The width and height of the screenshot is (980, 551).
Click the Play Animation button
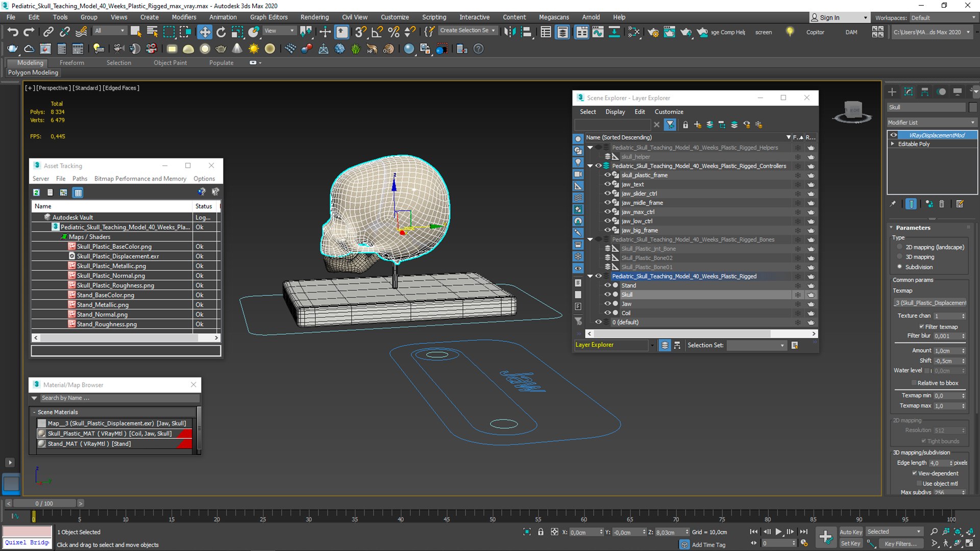click(778, 532)
